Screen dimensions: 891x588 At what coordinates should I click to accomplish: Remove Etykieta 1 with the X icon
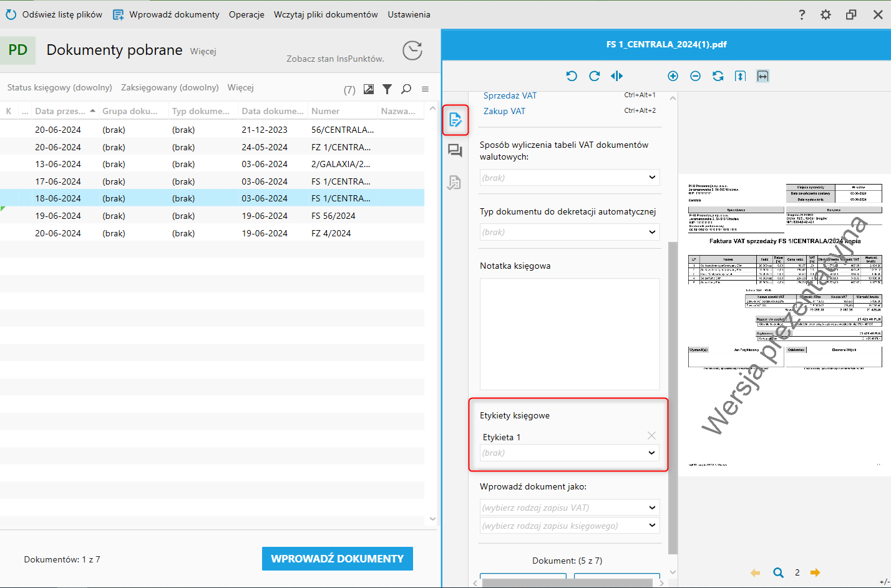pyautogui.click(x=651, y=435)
